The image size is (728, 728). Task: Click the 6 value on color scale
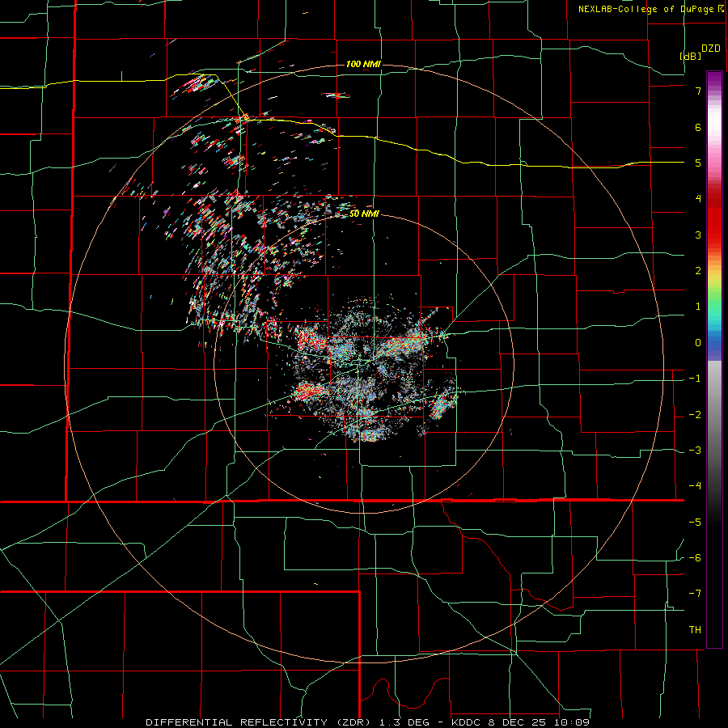click(x=698, y=127)
